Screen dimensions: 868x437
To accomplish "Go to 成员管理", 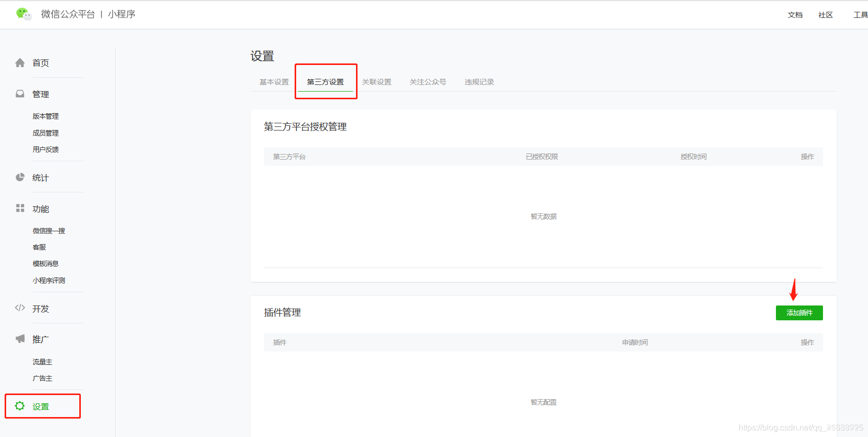I will (46, 133).
